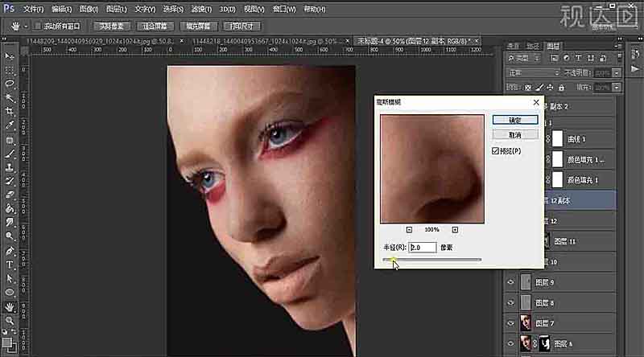This screenshot has width=644, height=357.
Task: Click the lock all padlock icon
Action: (561, 88)
